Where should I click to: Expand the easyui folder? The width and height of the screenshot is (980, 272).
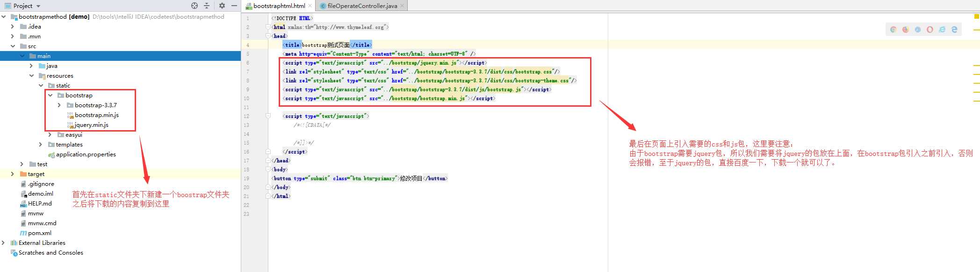(50, 134)
